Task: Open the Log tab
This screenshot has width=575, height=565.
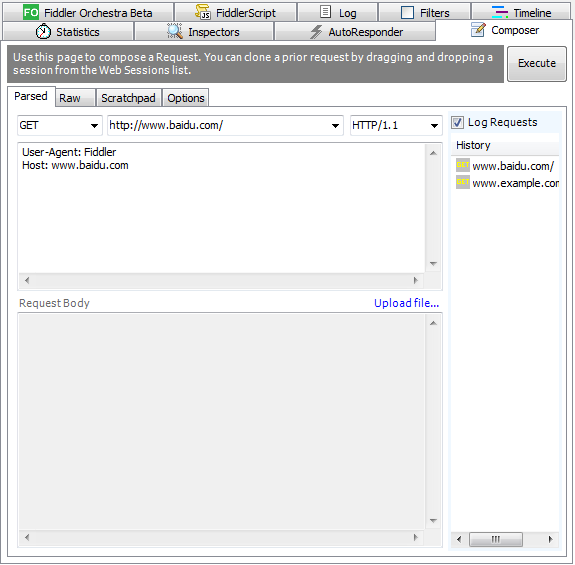Action: (x=338, y=12)
